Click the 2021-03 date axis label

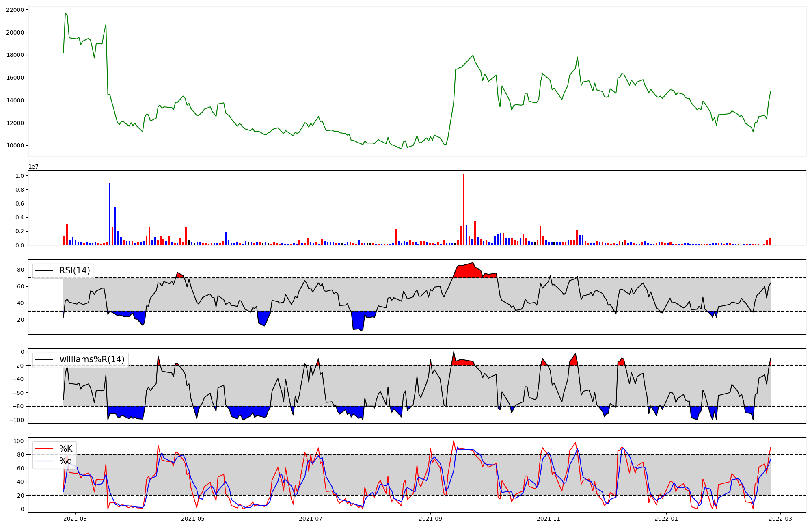(x=75, y=519)
